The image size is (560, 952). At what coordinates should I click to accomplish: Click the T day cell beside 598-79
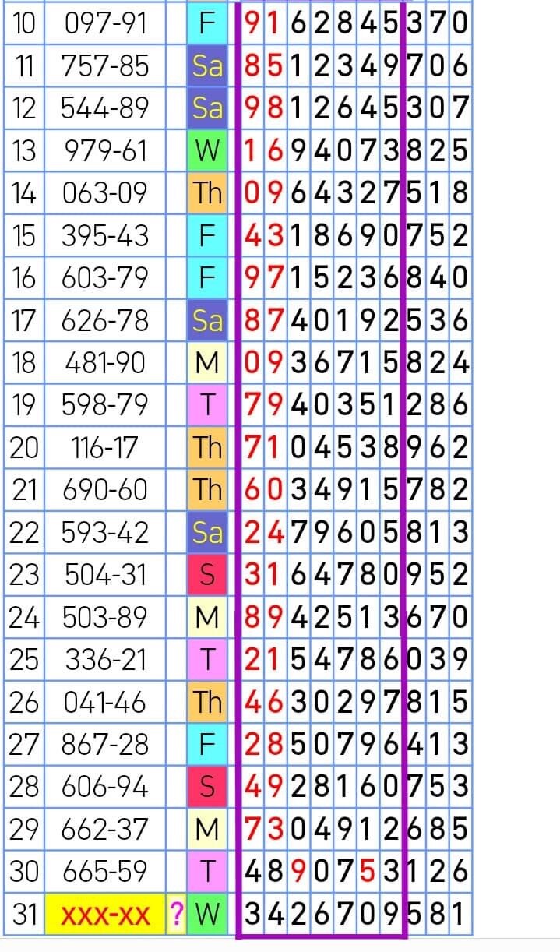tap(207, 404)
